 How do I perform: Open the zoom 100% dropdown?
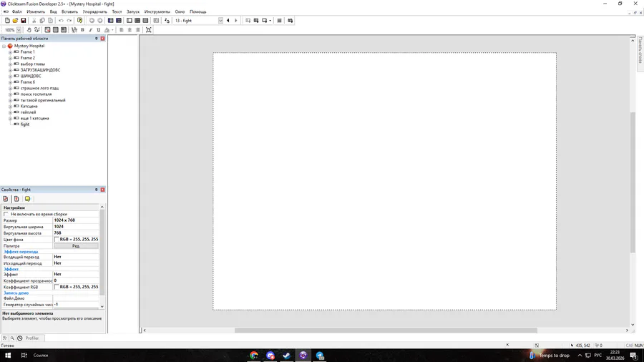[x=19, y=30]
